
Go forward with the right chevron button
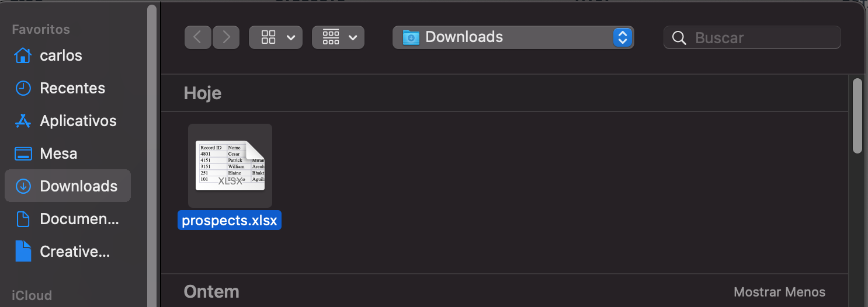[x=226, y=37]
